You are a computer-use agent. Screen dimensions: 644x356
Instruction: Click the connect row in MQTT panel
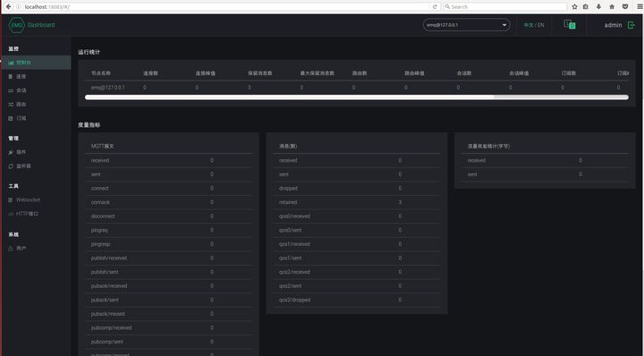(x=169, y=189)
